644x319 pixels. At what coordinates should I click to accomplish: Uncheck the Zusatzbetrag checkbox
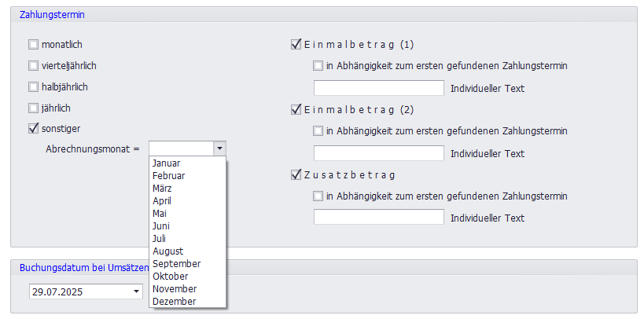(x=296, y=174)
